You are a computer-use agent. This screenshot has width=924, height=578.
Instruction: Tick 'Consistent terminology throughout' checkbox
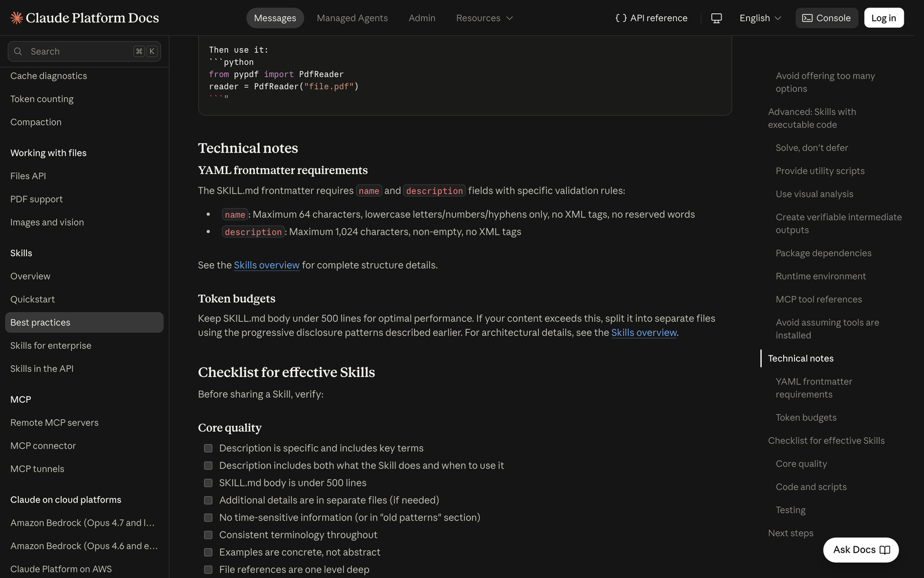(208, 535)
